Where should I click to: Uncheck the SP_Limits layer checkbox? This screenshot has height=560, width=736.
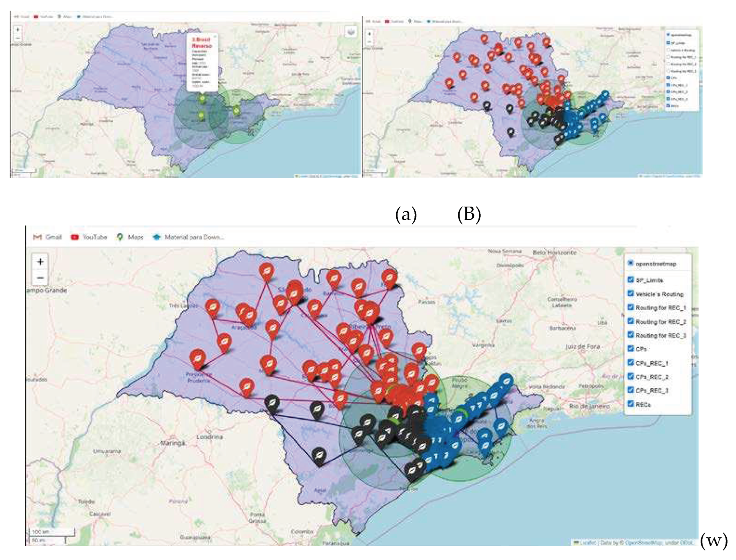pyautogui.click(x=630, y=280)
